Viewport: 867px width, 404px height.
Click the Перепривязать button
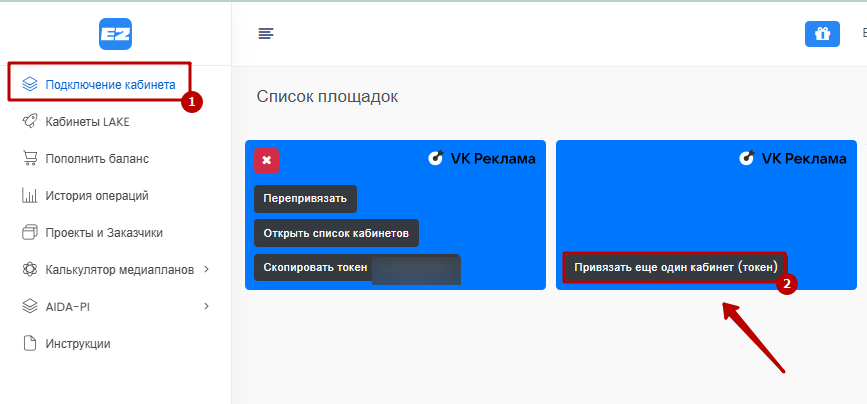305,199
